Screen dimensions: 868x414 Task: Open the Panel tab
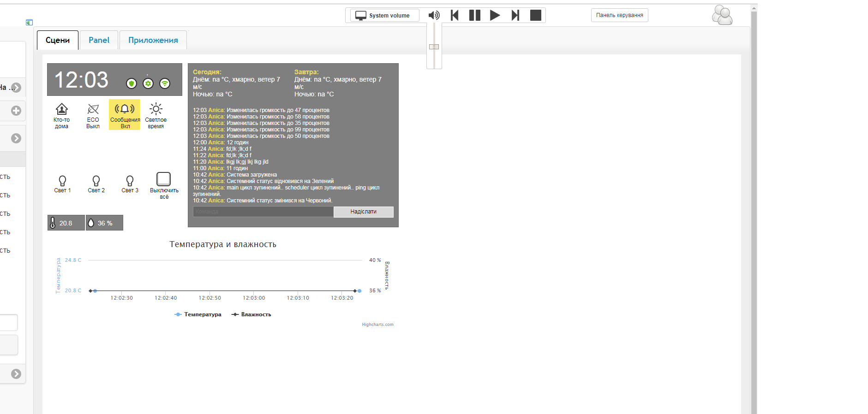click(99, 40)
